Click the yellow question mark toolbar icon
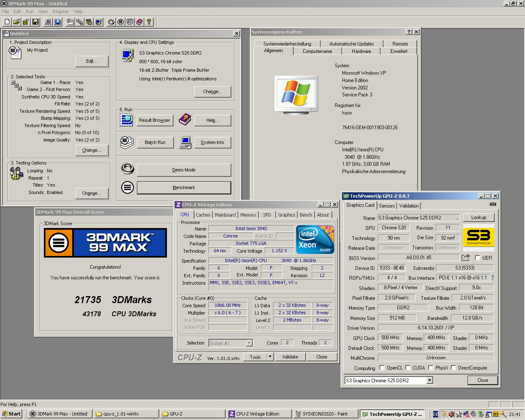 (149, 22)
